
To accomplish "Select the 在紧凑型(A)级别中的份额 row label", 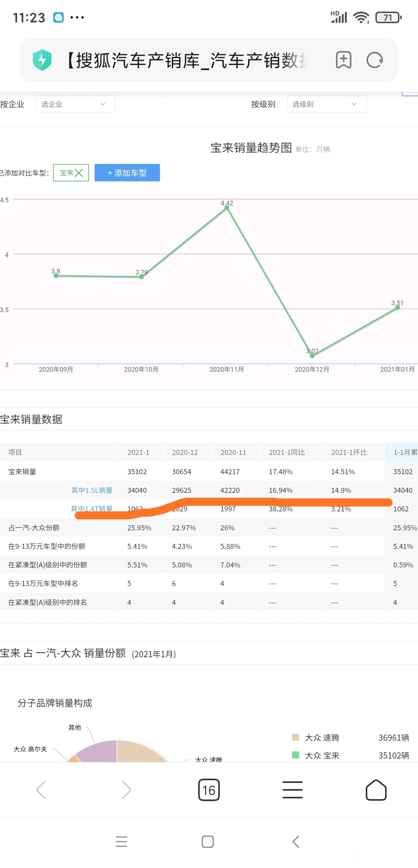I will (48, 565).
